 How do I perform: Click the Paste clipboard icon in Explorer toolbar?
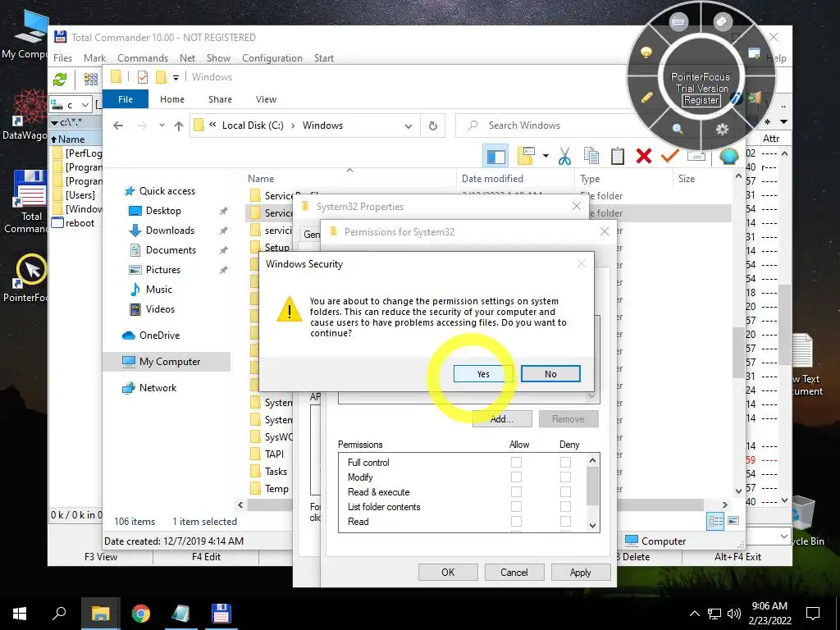tap(617, 156)
